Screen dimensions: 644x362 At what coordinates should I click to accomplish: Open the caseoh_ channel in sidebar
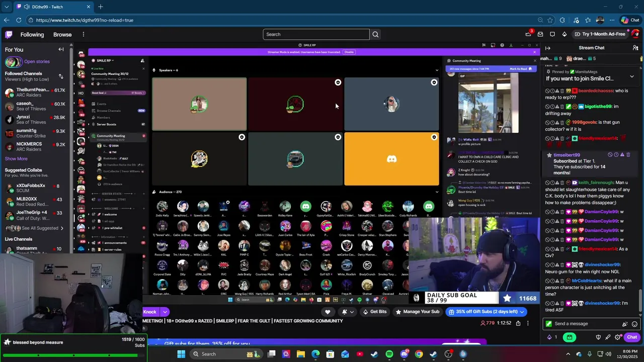[x=35, y=106]
